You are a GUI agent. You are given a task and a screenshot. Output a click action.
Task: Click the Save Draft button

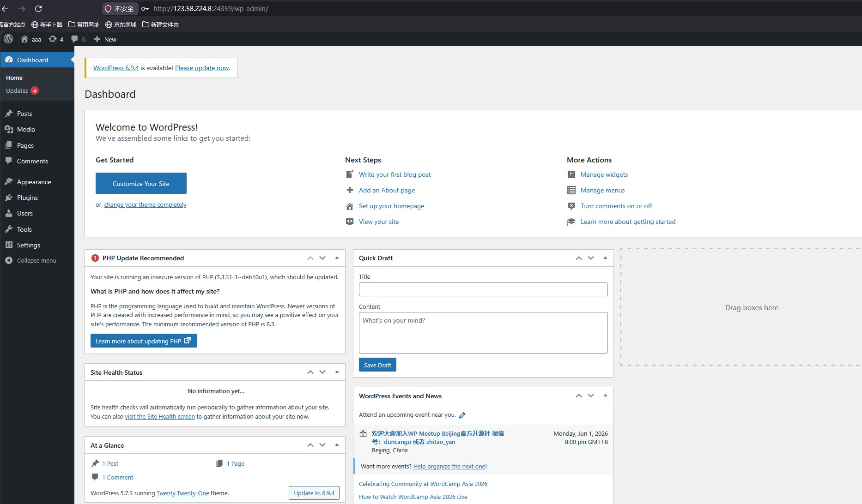pyautogui.click(x=377, y=365)
